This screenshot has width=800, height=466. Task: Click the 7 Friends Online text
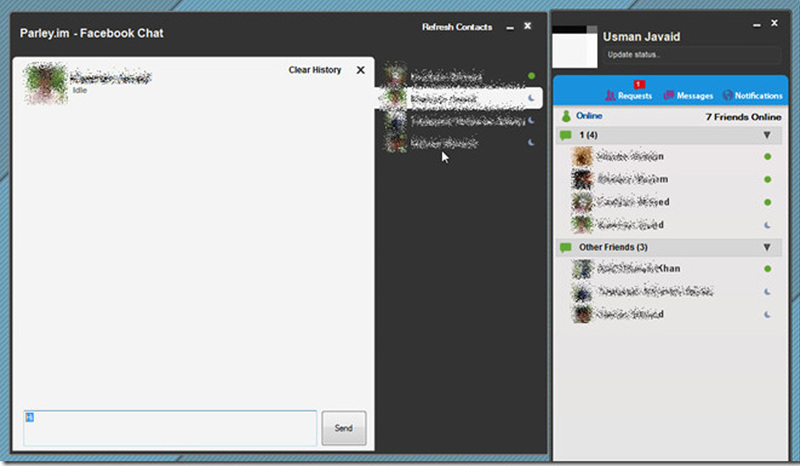(743, 117)
